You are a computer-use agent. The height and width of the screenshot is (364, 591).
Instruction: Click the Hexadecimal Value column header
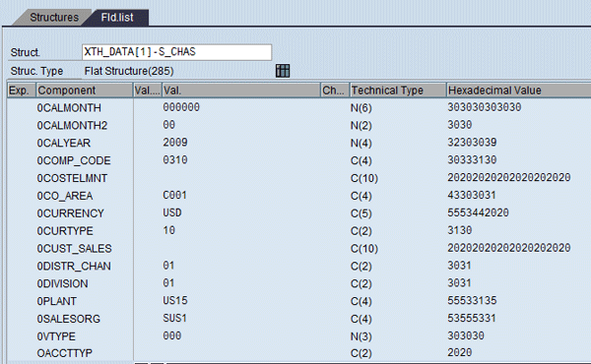519,91
